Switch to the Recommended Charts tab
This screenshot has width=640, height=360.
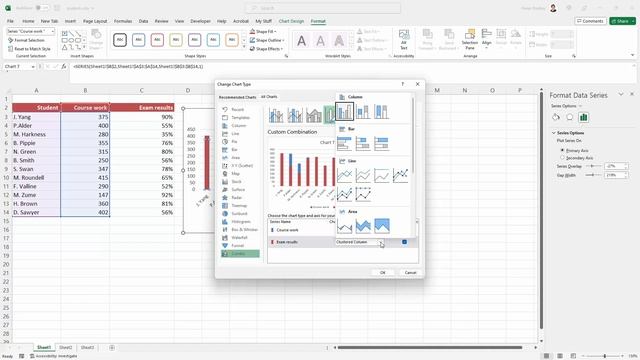pyautogui.click(x=237, y=97)
